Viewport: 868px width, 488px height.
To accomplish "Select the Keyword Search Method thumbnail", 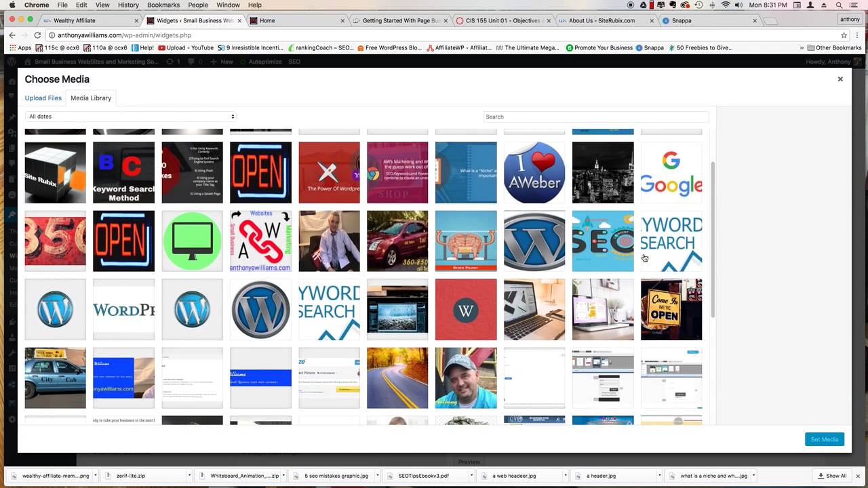I will pos(123,172).
